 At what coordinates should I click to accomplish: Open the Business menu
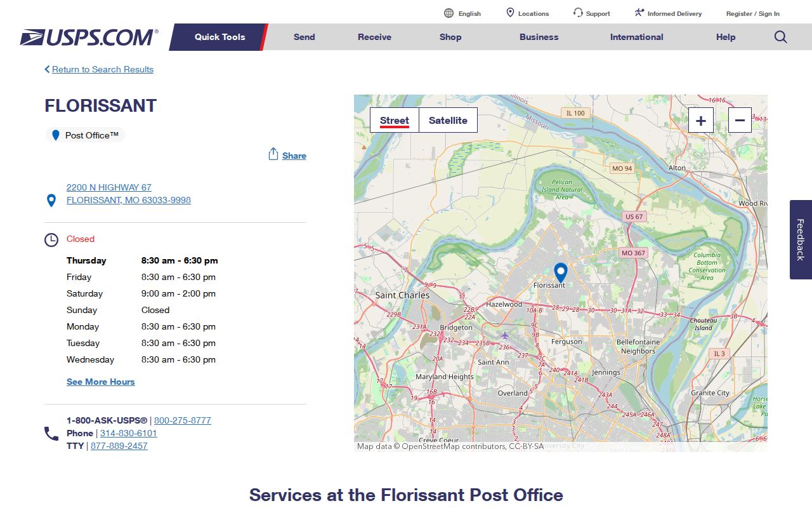pos(539,37)
